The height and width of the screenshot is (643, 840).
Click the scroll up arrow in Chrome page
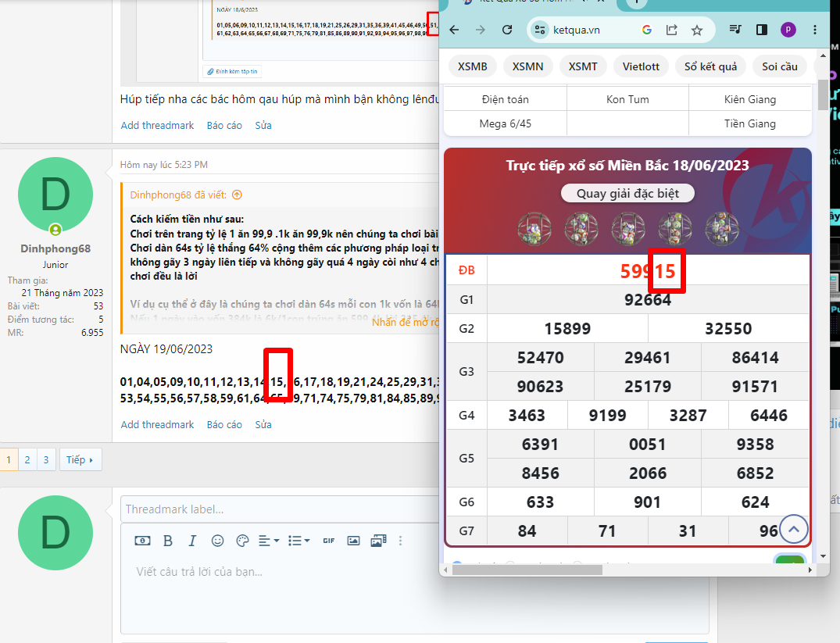point(824,55)
